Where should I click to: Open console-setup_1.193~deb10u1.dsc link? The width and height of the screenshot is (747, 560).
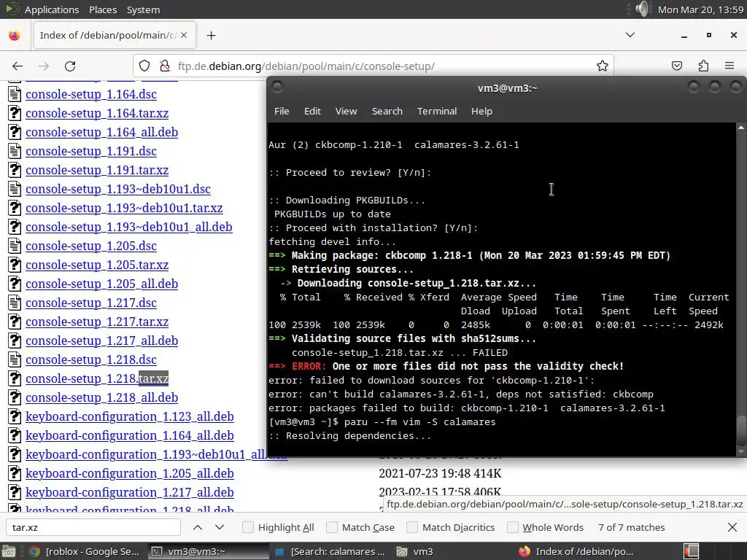[x=118, y=189]
